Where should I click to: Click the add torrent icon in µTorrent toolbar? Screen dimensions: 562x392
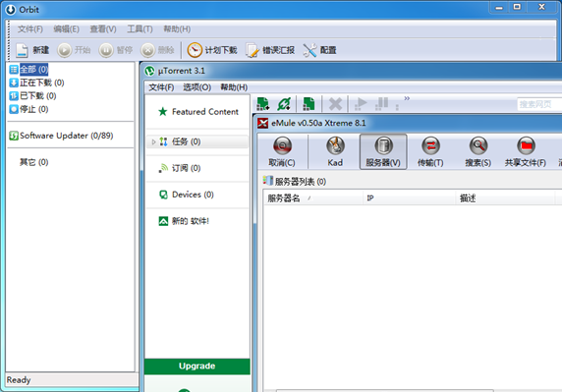coord(263,104)
